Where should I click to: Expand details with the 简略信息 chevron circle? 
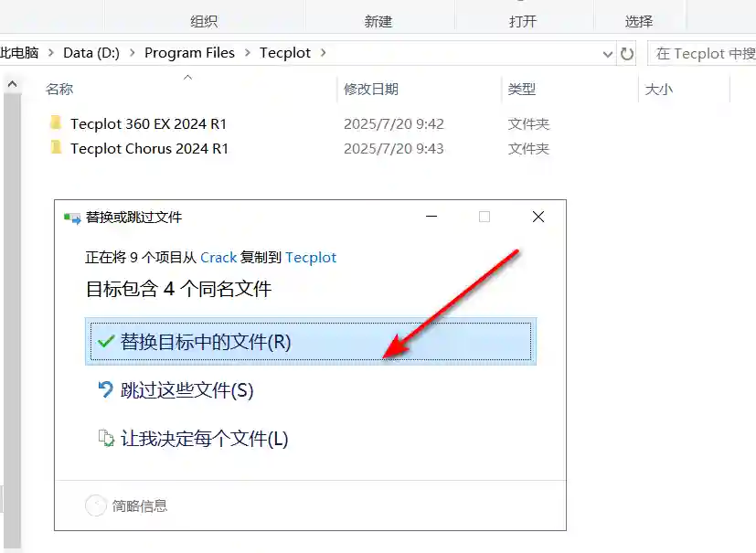95,505
